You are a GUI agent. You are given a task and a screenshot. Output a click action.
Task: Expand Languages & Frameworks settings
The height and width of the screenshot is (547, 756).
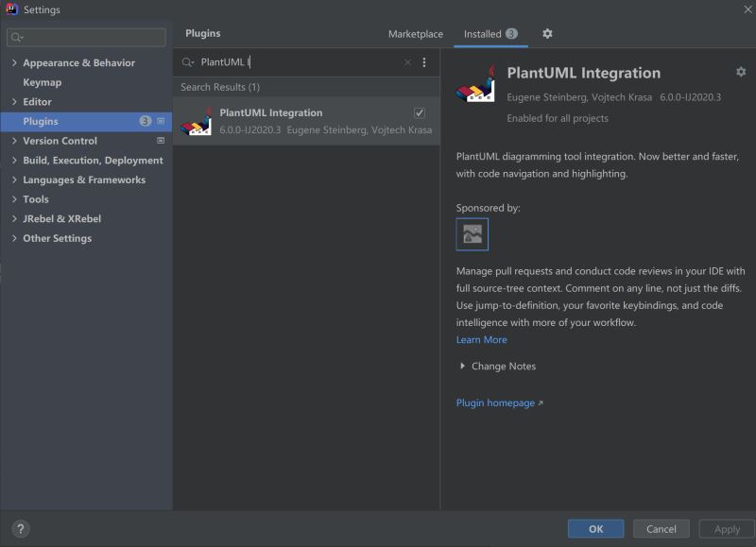pyautogui.click(x=14, y=179)
